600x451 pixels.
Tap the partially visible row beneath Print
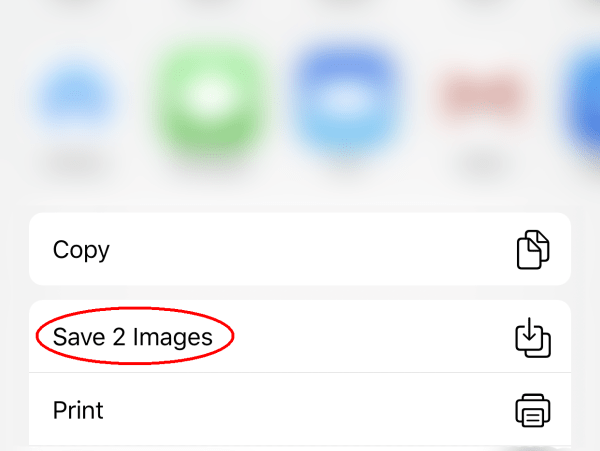tap(300, 448)
